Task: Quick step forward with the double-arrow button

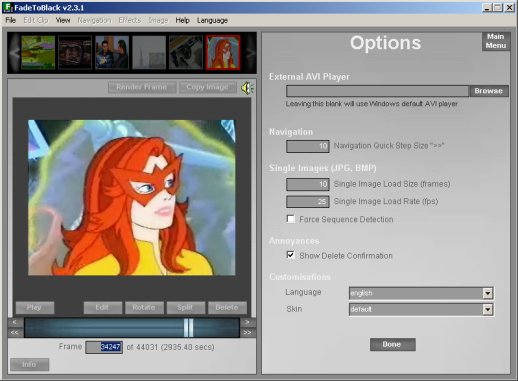Action: (247, 333)
